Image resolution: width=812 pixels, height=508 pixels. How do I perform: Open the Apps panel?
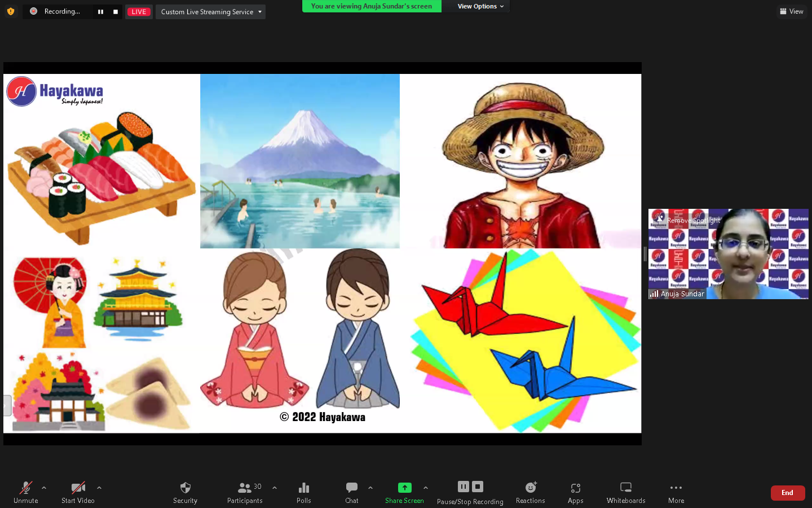click(x=576, y=492)
